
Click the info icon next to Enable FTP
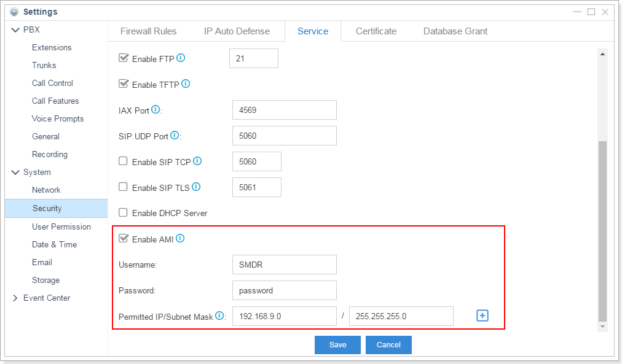[181, 58]
